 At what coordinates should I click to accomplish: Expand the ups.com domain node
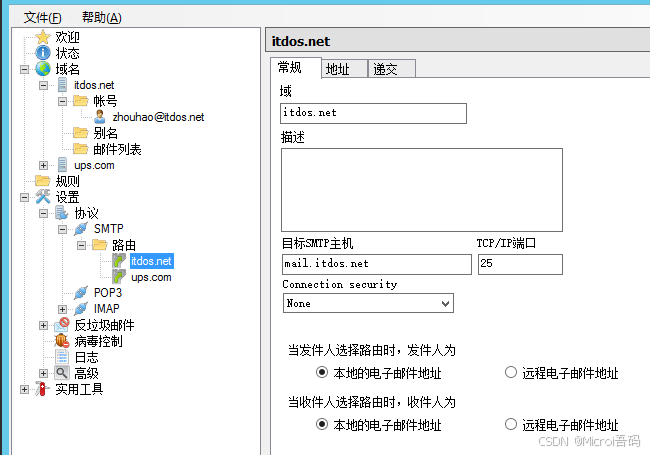point(44,165)
